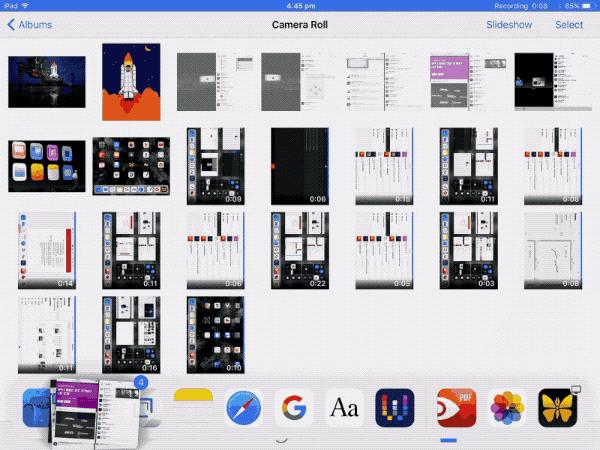600x450 pixels.
Task: Open the photo of colorful app icons on black
Action: [47, 166]
